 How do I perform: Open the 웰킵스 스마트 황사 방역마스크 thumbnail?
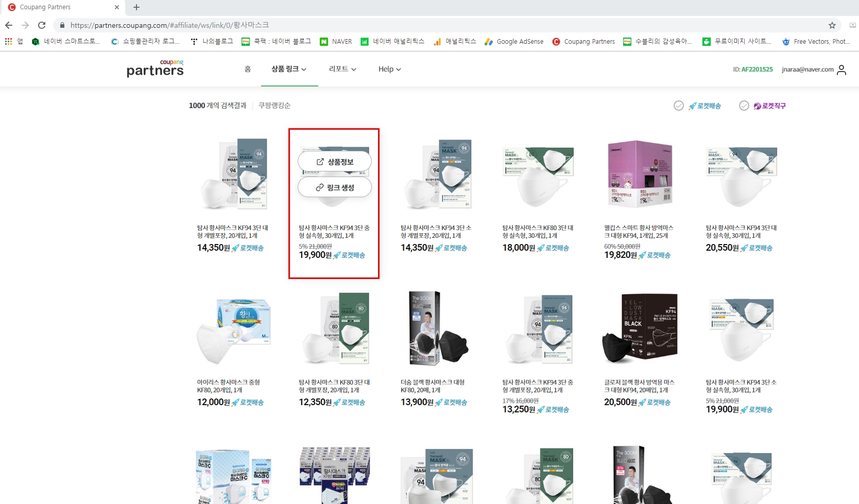[x=640, y=174]
